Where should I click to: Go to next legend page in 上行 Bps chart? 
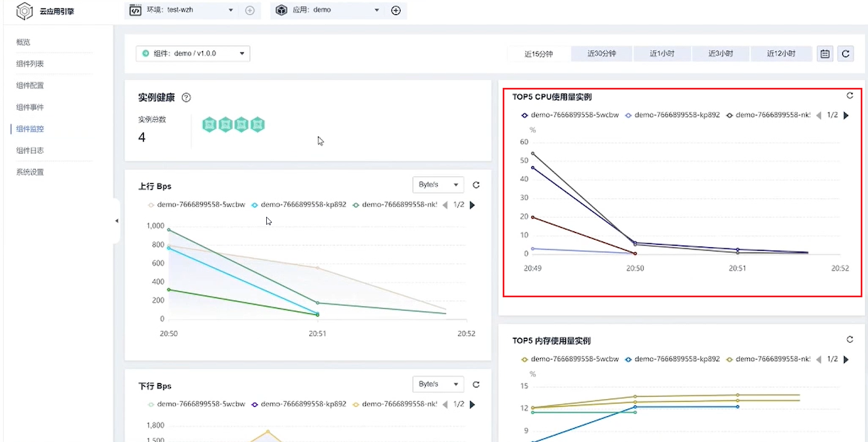472,205
